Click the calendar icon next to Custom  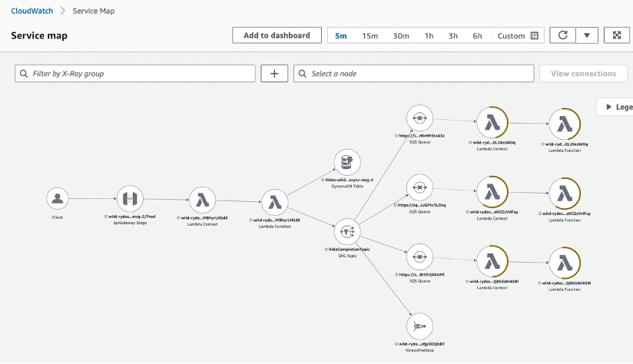click(x=535, y=35)
